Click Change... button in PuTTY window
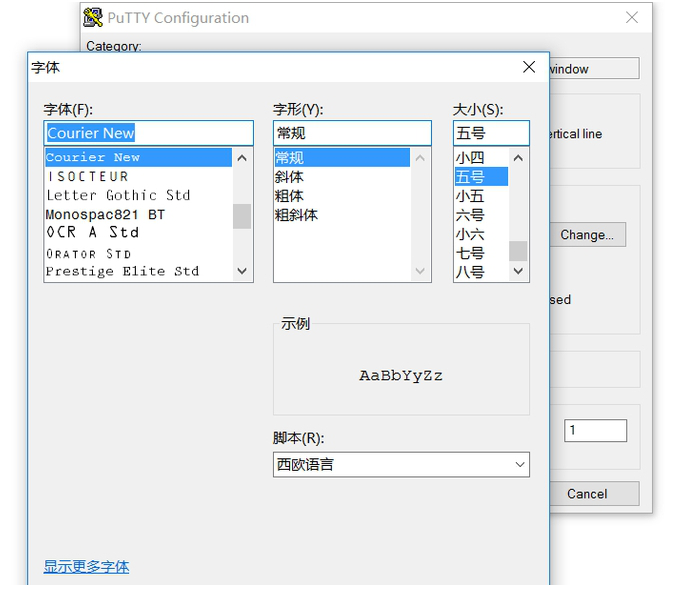 click(587, 235)
